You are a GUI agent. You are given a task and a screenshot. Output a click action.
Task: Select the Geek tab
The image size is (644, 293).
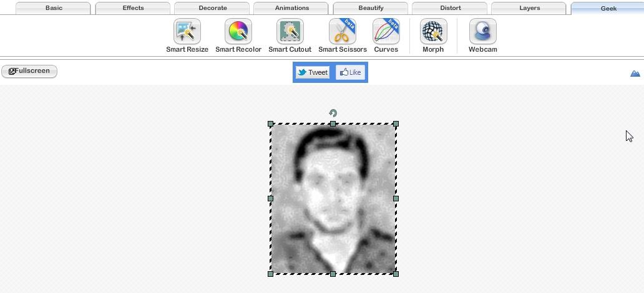pyautogui.click(x=608, y=8)
